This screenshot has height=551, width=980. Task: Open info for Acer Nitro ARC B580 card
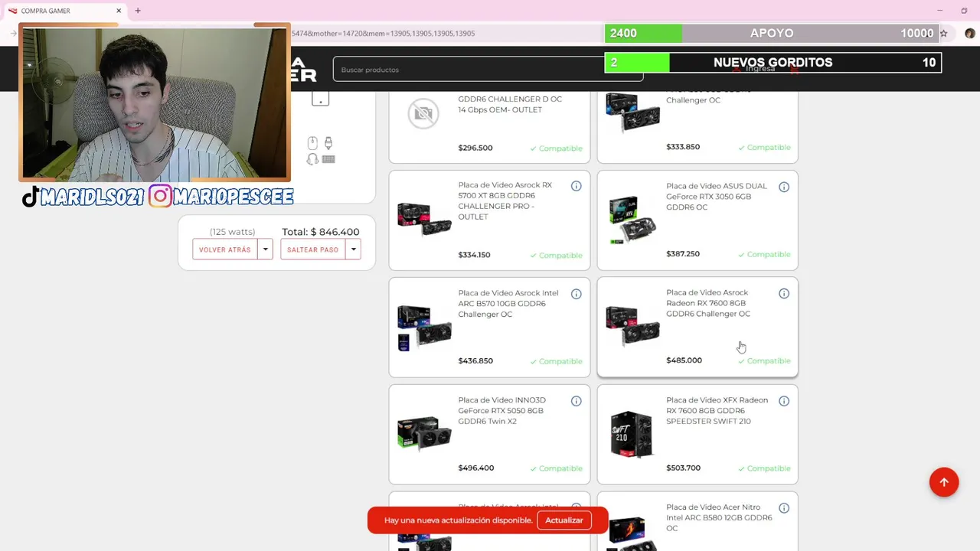pos(784,508)
